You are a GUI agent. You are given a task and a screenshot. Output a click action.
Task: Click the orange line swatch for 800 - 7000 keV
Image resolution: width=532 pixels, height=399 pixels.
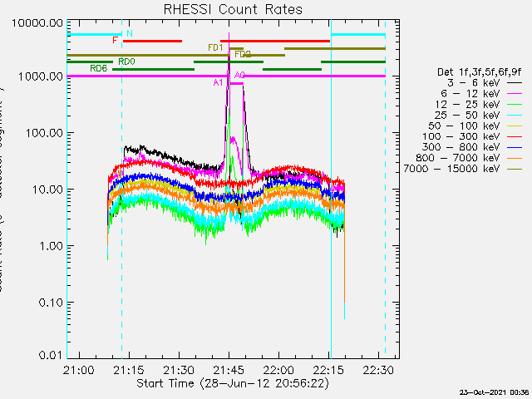pos(515,158)
